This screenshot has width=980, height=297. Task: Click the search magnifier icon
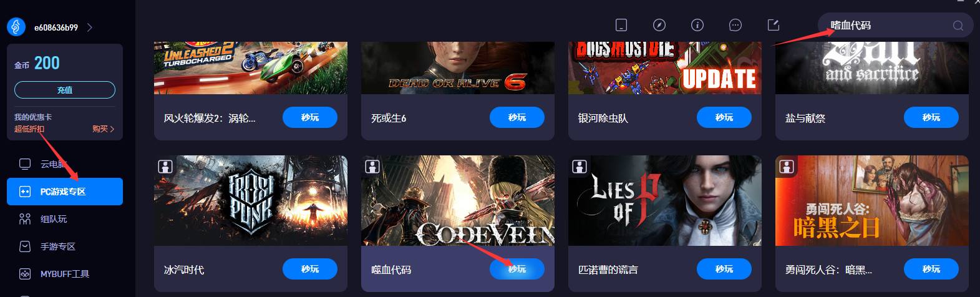(958, 26)
